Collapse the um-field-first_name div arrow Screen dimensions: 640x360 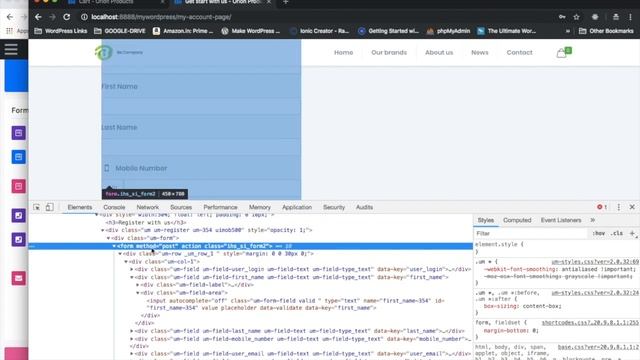[x=132, y=277]
